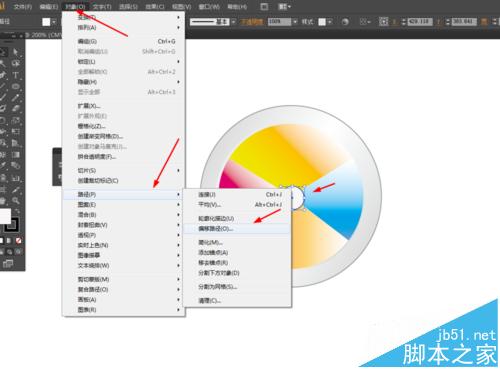Open the graphic style (样式) dropdown

pos(330,22)
